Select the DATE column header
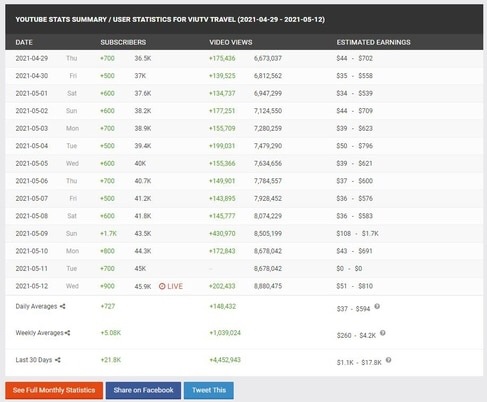This screenshot has height=402, width=487. [24, 42]
